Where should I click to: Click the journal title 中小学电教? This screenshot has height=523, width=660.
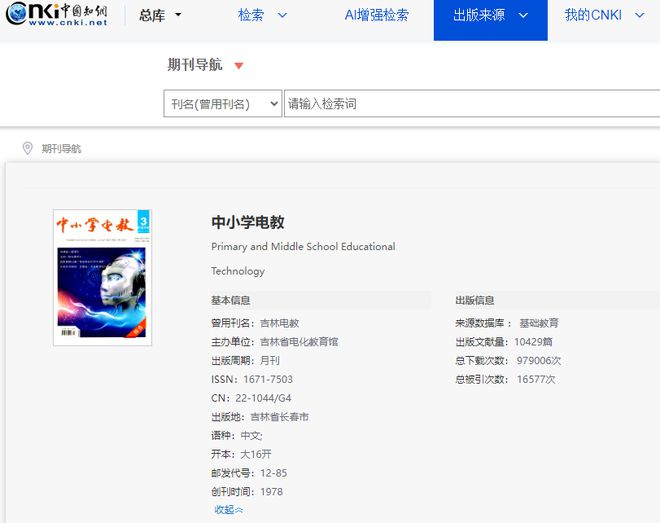point(248,222)
